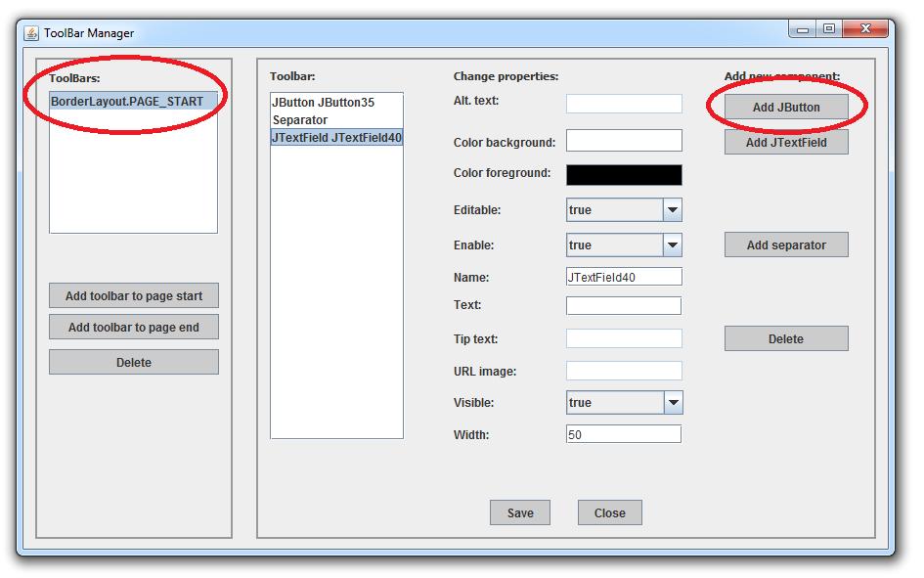The height and width of the screenshot is (578, 924).
Task: Select BorderLayout.PAGE_START in ToolBars list
Action: tap(133, 102)
